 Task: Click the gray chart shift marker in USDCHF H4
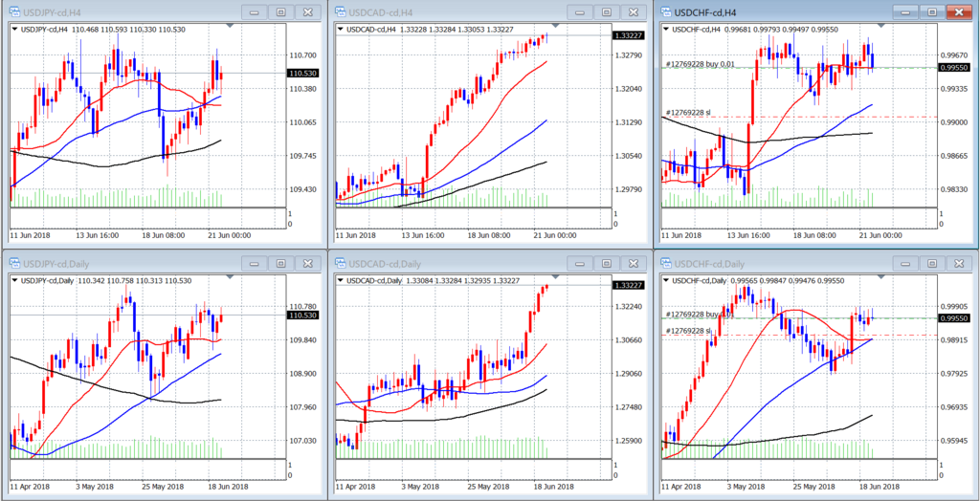pyautogui.click(x=881, y=26)
